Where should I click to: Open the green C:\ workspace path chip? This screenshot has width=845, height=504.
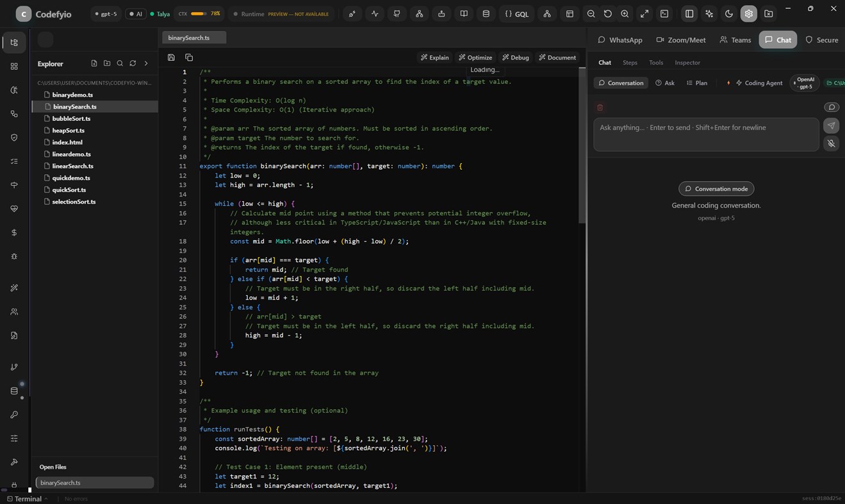click(835, 83)
